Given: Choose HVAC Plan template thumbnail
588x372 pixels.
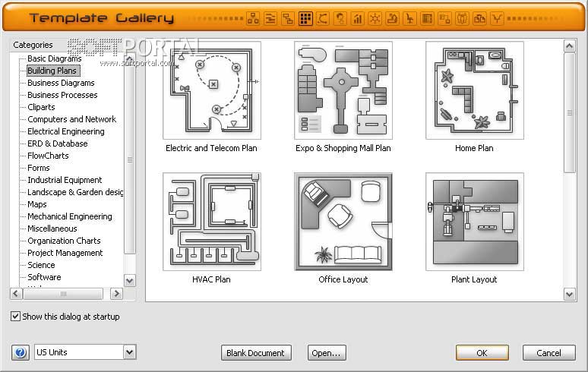Looking at the screenshot, I should tap(212, 222).
